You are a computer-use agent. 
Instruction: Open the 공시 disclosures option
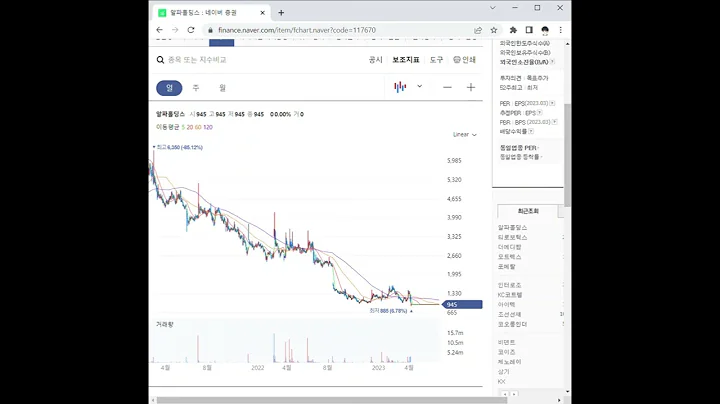(x=376, y=60)
